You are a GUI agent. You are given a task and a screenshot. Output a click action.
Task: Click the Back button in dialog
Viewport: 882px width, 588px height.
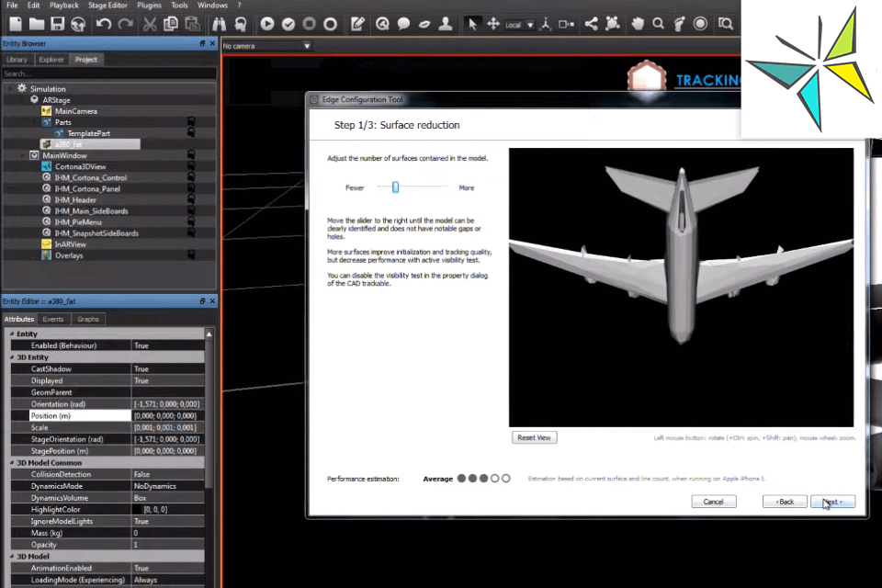coord(785,502)
